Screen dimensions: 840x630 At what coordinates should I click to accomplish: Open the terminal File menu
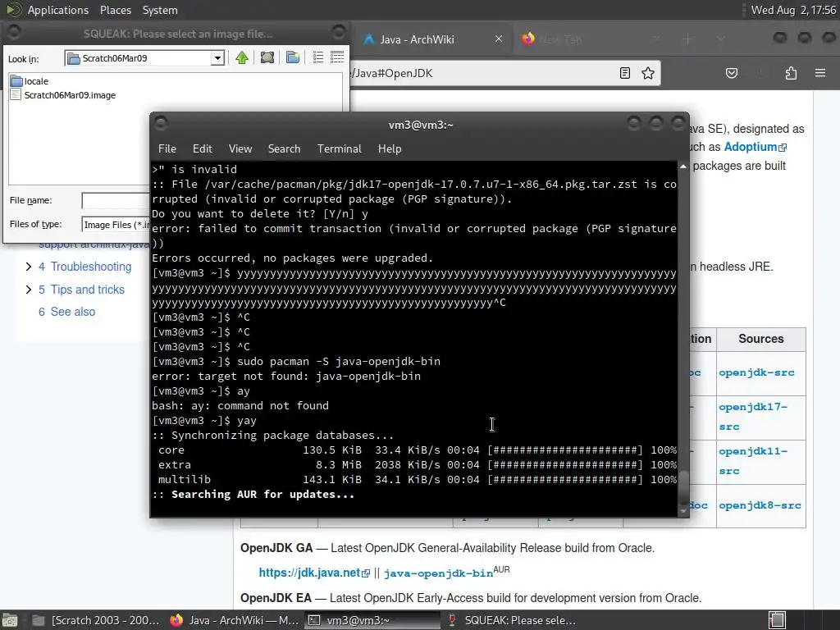click(x=167, y=148)
